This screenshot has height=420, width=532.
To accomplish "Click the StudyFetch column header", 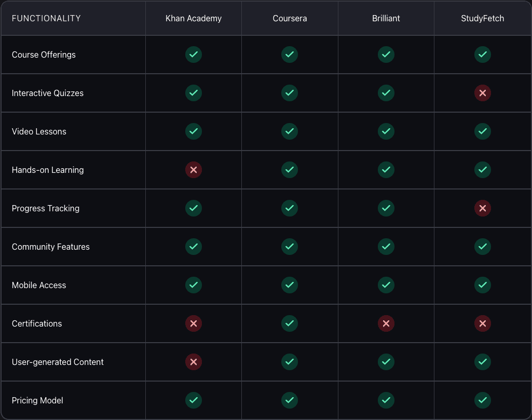I will point(483,18).
